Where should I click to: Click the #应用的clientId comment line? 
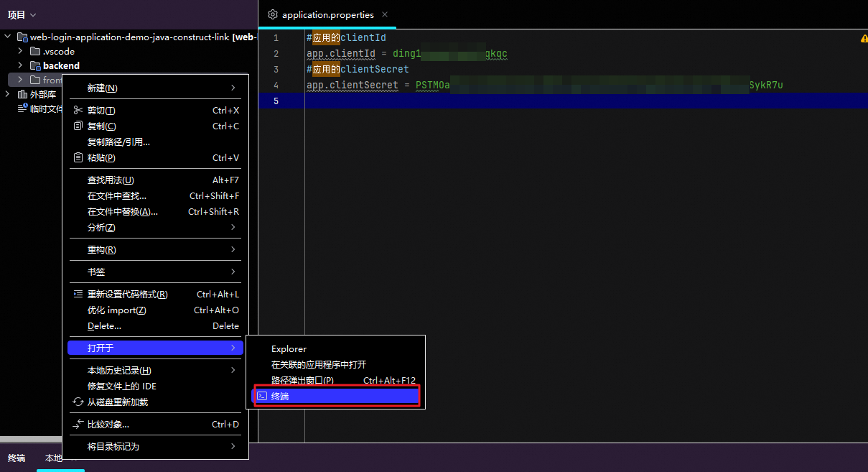coord(346,38)
